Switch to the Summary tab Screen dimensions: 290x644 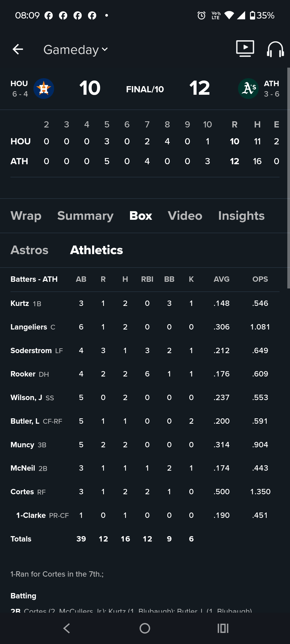[85, 216]
